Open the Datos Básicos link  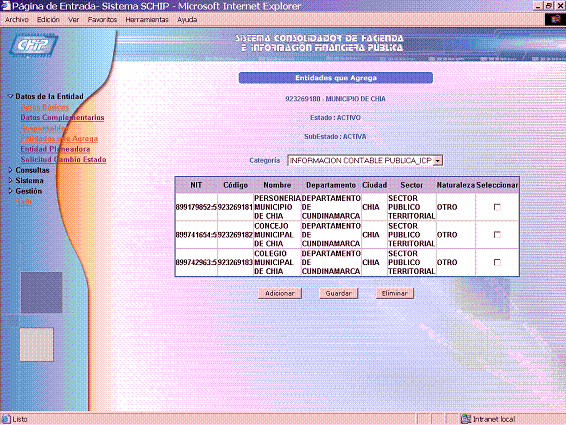point(44,107)
